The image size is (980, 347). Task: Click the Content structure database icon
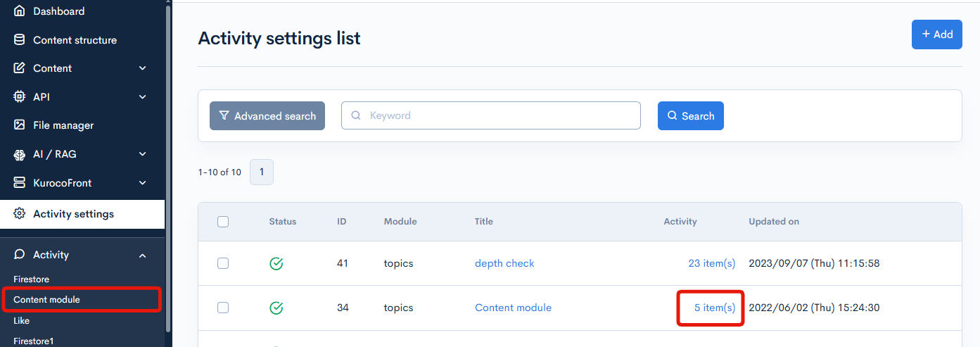(x=20, y=40)
